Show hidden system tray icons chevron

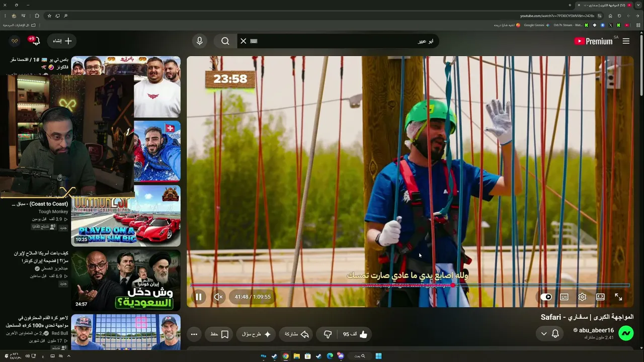69,356
